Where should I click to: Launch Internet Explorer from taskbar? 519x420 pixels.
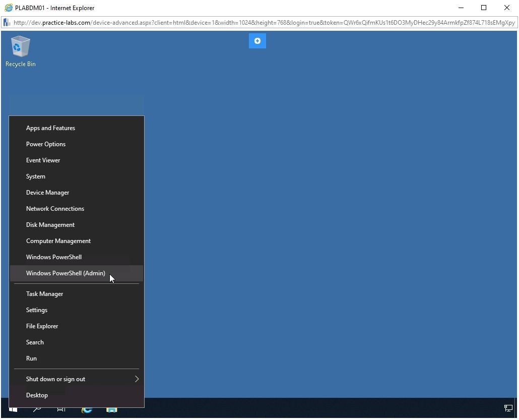point(87,410)
